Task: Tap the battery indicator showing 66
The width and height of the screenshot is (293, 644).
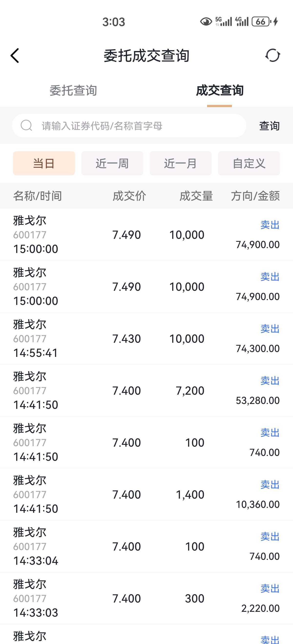Action: 261,22
